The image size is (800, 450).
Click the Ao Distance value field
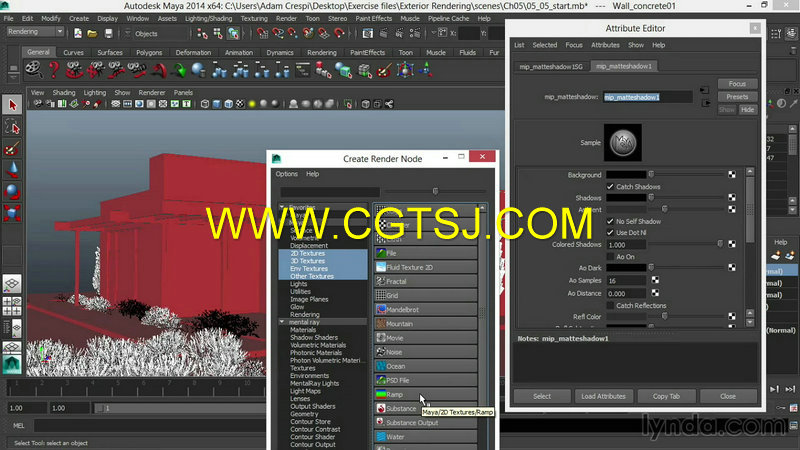tap(626, 293)
